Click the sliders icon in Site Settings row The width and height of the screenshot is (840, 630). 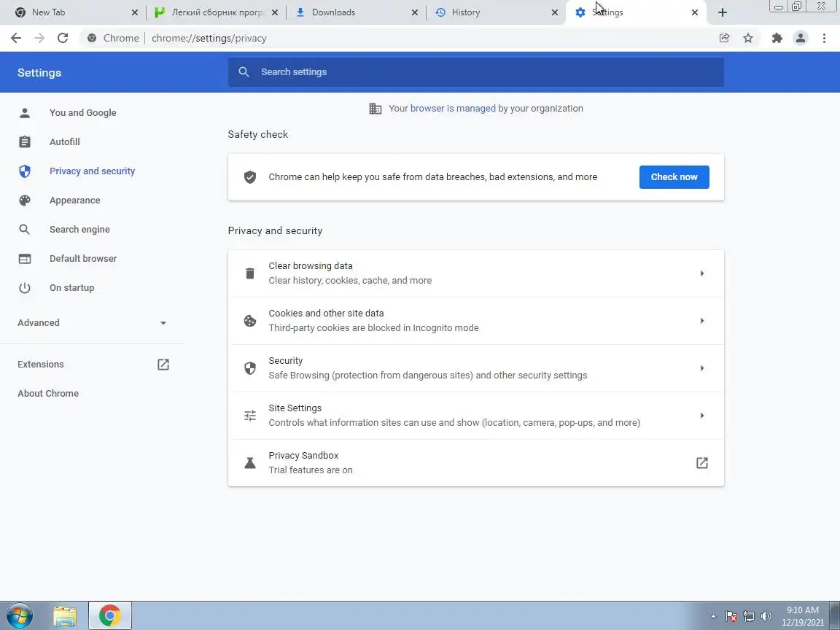250,416
